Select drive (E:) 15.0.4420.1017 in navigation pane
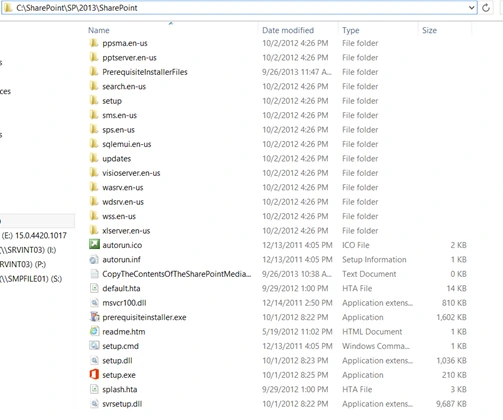The image size is (503, 420). click(34, 235)
